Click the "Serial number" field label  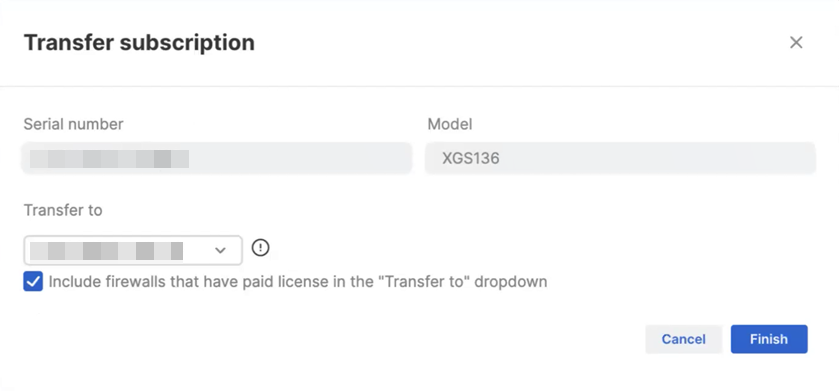(x=73, y=124)
